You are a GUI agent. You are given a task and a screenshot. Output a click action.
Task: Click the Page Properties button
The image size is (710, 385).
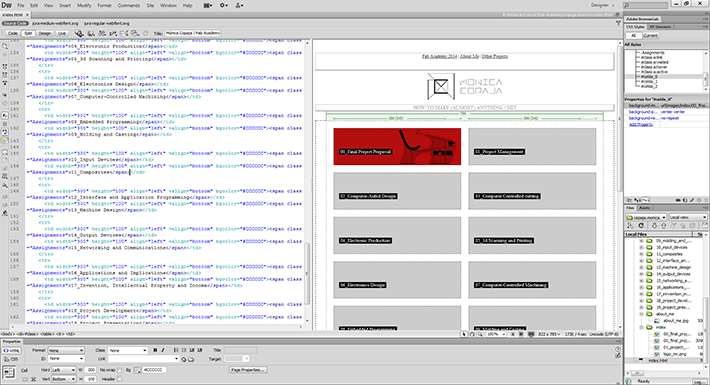248,370
